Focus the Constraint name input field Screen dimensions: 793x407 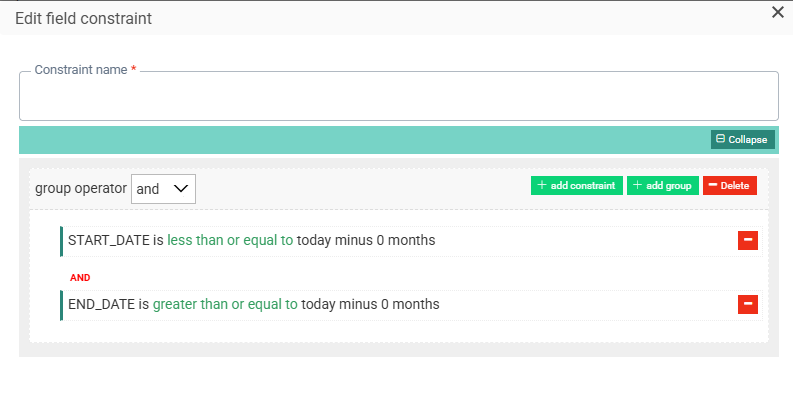coord(398,101)
